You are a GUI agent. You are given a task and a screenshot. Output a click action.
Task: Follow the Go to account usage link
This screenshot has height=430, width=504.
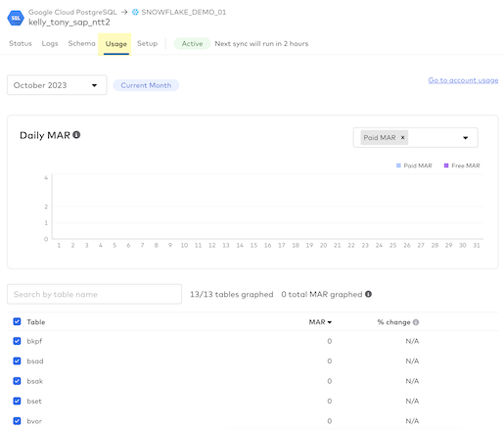tap(463, 80)
